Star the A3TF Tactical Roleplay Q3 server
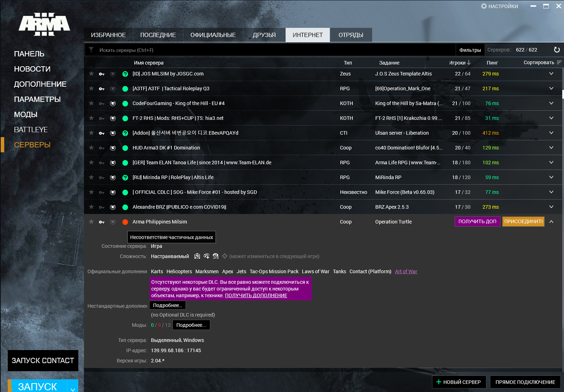Screen dimensions: 564x392 [91, 88]
